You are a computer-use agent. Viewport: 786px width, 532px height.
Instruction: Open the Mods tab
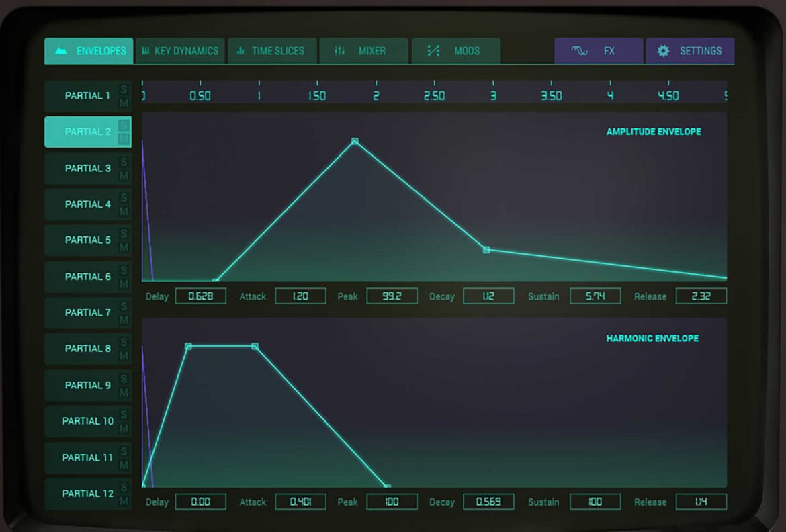(x=456, y=50)
